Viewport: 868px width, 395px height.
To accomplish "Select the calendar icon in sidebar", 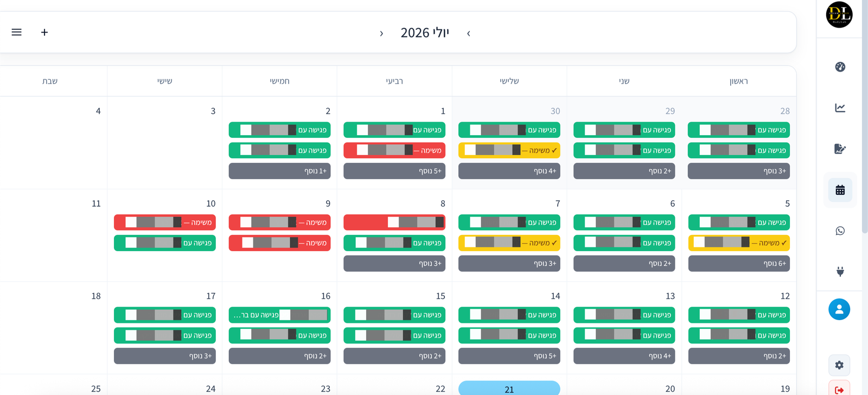I will pyautogui.click(x=840, y=190).
